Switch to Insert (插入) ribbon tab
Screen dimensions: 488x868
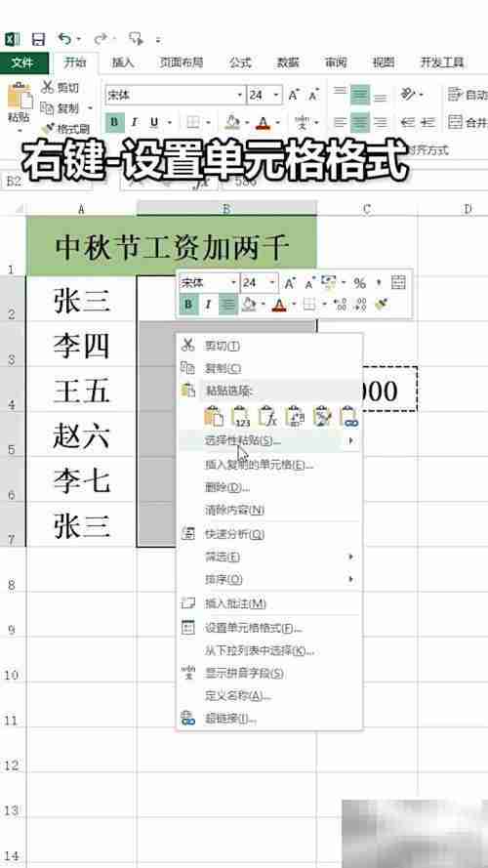point(123,63)
